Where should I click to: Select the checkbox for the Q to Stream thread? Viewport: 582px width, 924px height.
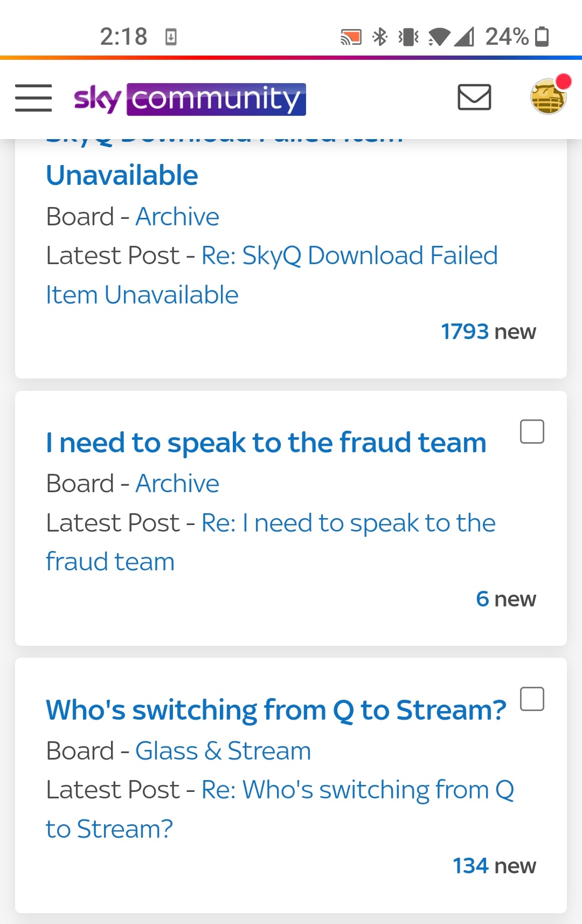532,699
